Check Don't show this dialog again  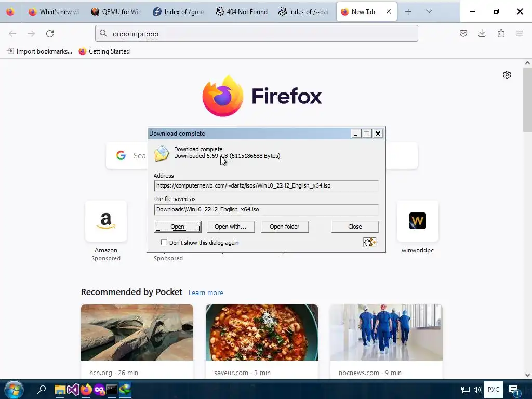164,242
